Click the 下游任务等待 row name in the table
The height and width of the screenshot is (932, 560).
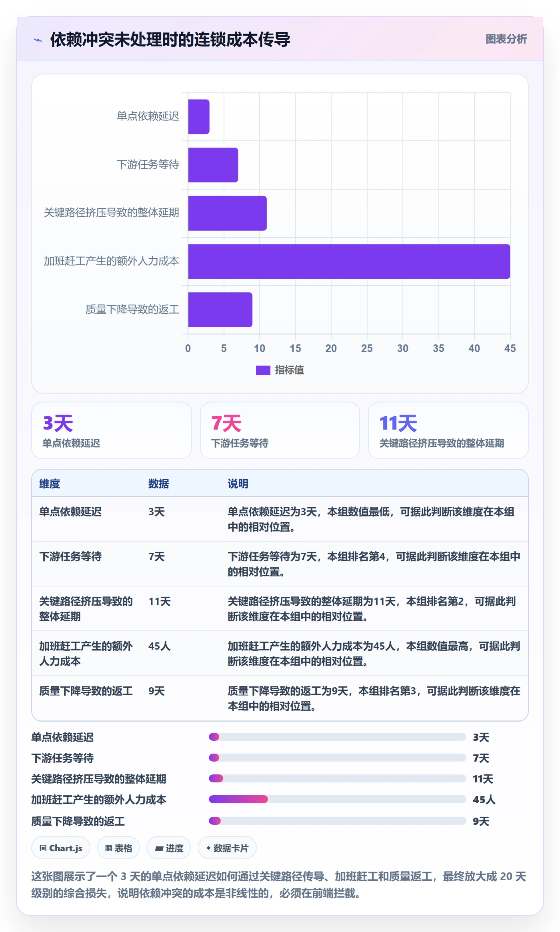click(70, 556)
